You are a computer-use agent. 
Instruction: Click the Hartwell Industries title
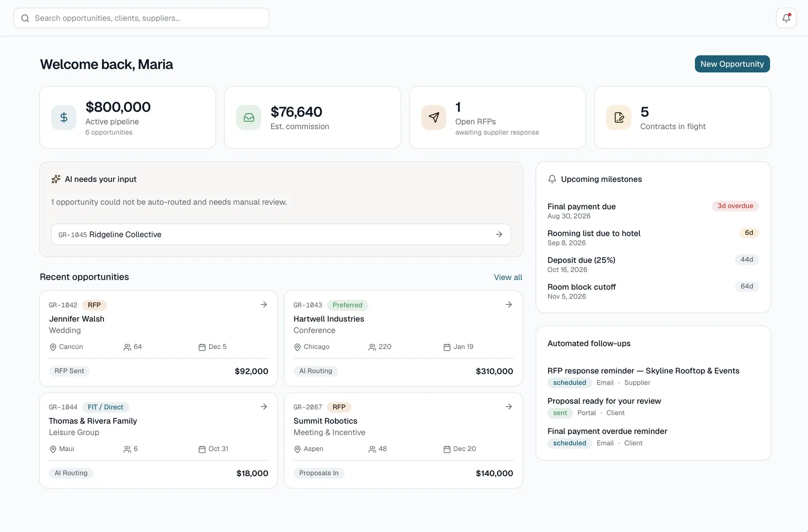coord(329,319)
